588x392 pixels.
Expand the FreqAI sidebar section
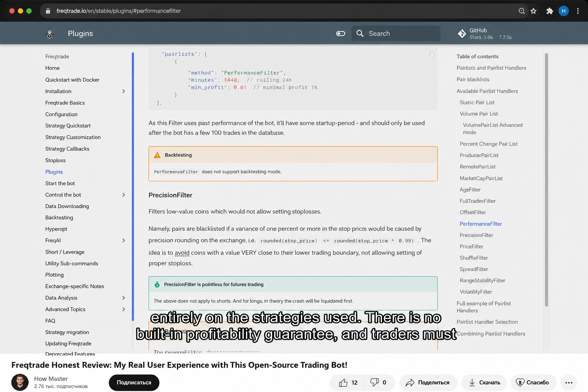[x=123, y=240]
